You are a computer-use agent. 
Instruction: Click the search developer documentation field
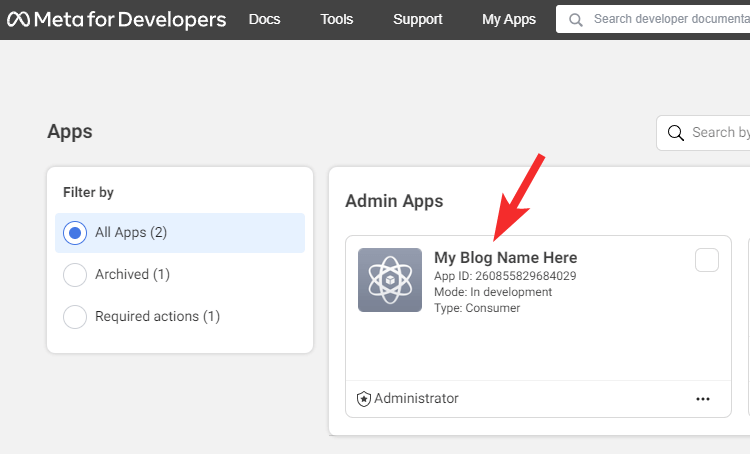[653, 19]
